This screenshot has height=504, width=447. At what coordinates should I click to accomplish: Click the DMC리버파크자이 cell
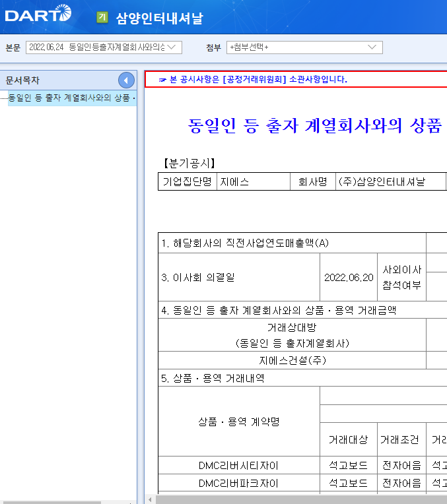(x=239, y=483)
